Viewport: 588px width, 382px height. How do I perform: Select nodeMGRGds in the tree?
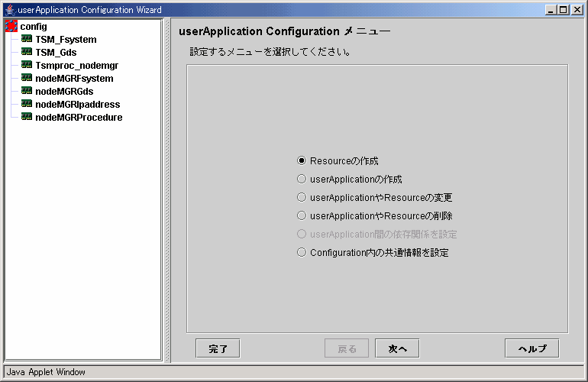pyautogui.click(x=64, y=92)
